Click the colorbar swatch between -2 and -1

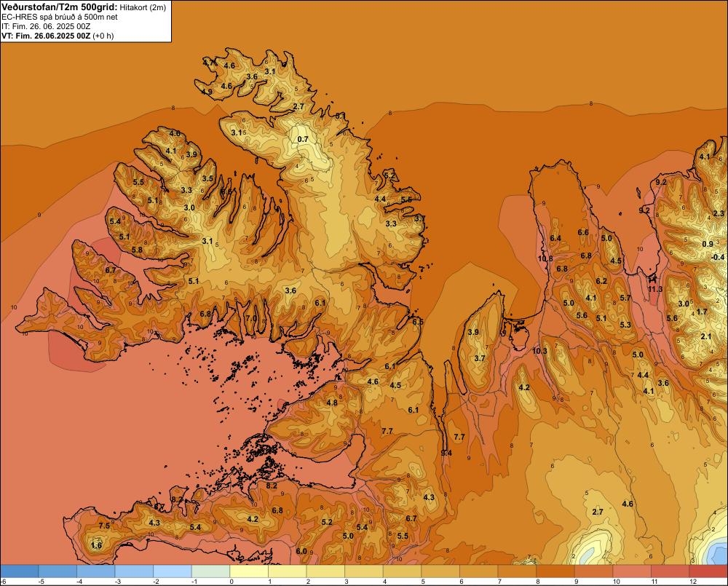point(173,571)
